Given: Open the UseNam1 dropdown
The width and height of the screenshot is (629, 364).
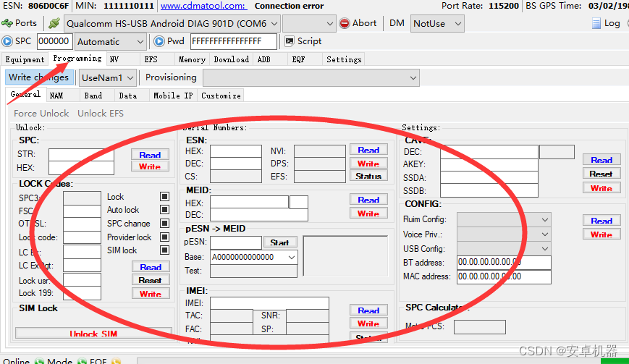Looking at the screenshot, I should (x=108, y=77).
